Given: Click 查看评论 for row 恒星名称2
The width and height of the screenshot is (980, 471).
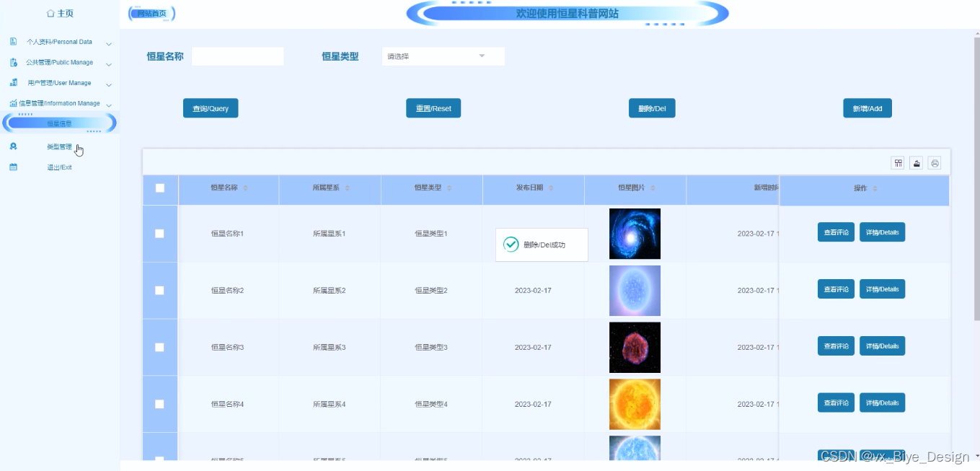Looking at the screenshot, I should point(836,289).
